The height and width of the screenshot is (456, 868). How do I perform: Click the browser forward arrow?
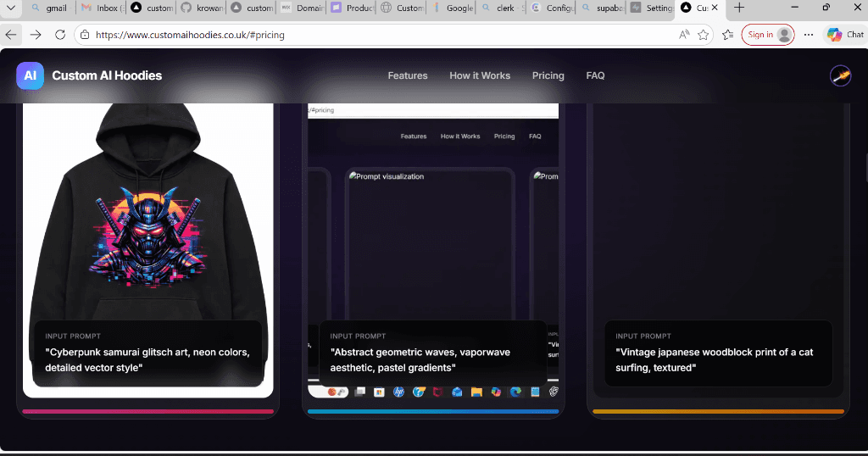coord(36,35)
